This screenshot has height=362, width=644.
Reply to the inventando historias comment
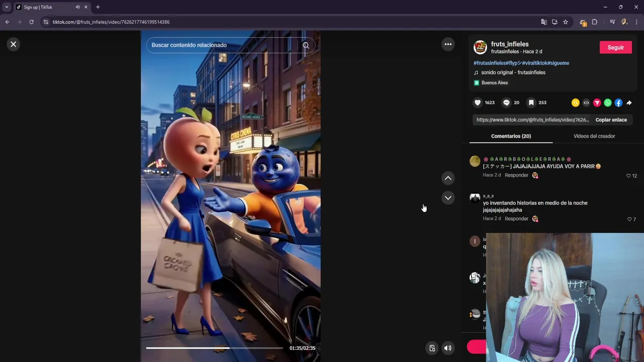click(516, 219)
